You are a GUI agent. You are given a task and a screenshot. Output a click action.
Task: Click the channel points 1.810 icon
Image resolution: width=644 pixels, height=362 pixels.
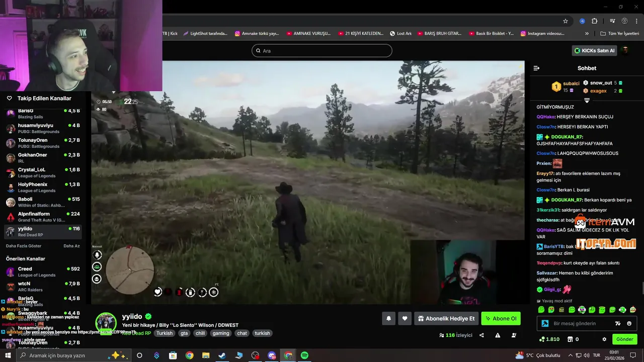tap(541, 339)
